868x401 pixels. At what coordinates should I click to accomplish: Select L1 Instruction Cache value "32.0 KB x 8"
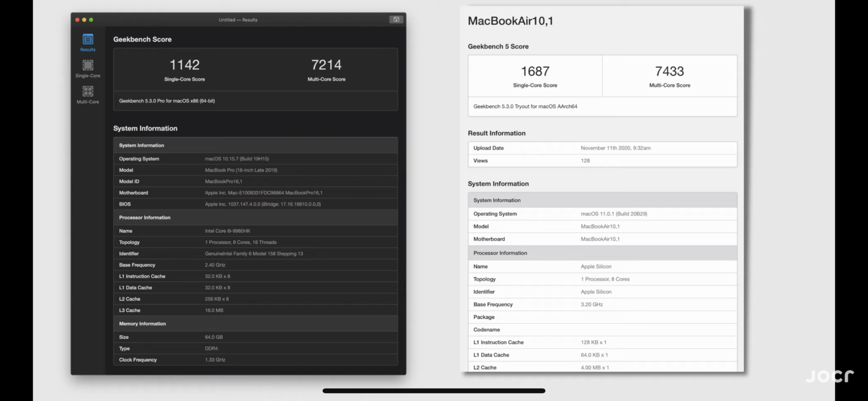pyautogui.click(x=218, y=277)
